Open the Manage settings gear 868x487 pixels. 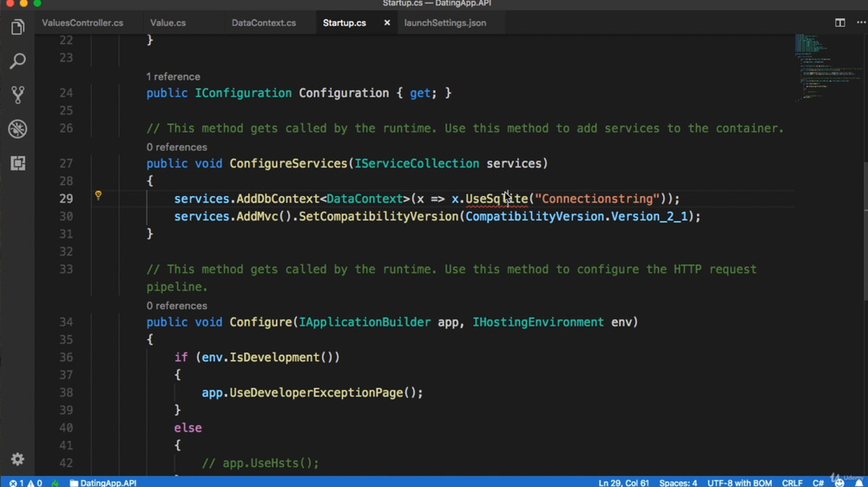pyautogui.click(x=17, y=458)
